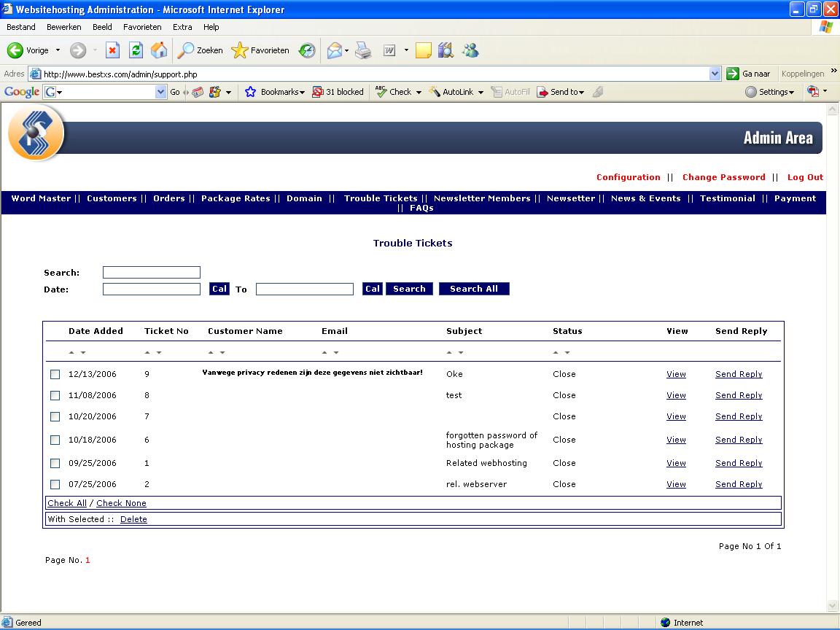The width and height of the screenshot is (840, 630).
Task: Click the Messenger people icon
Action: (x=470, y=50)
